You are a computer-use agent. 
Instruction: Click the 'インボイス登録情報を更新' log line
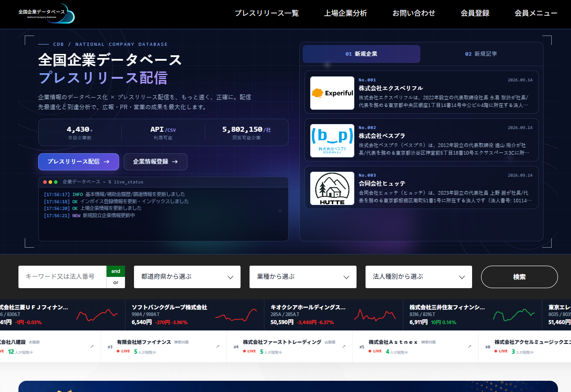(x=134, y=201)
